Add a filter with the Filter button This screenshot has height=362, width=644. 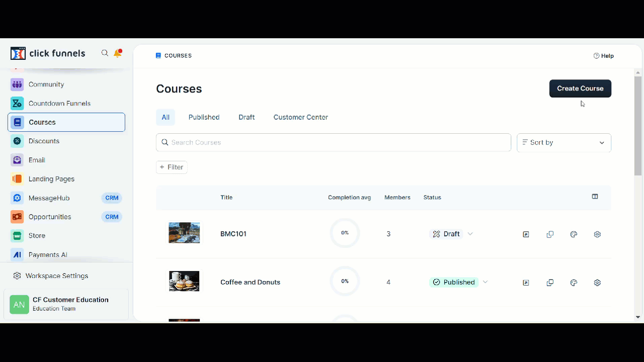172,167
